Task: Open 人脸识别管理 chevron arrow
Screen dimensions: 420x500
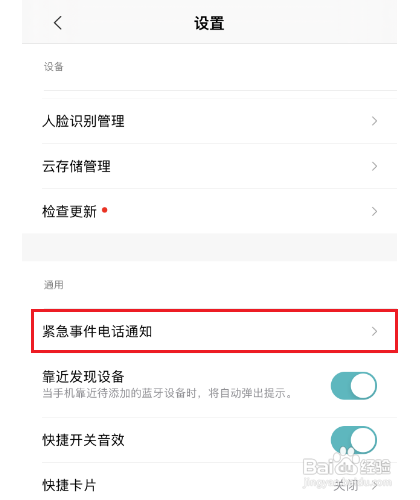Action: [374, 121]
